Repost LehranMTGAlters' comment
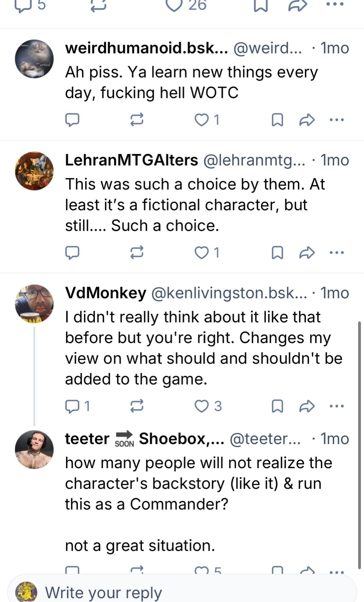Screen dimensions: 364x602 click(137, 253)
